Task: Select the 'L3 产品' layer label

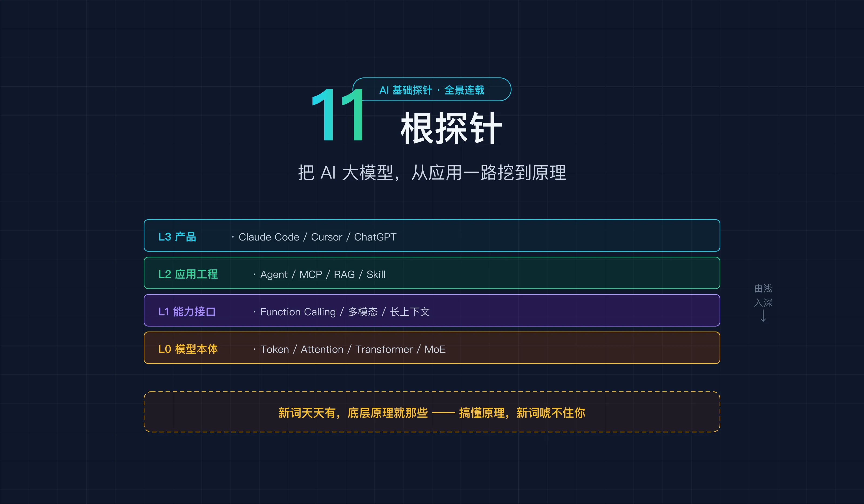Action: click(x=177, y=236)
